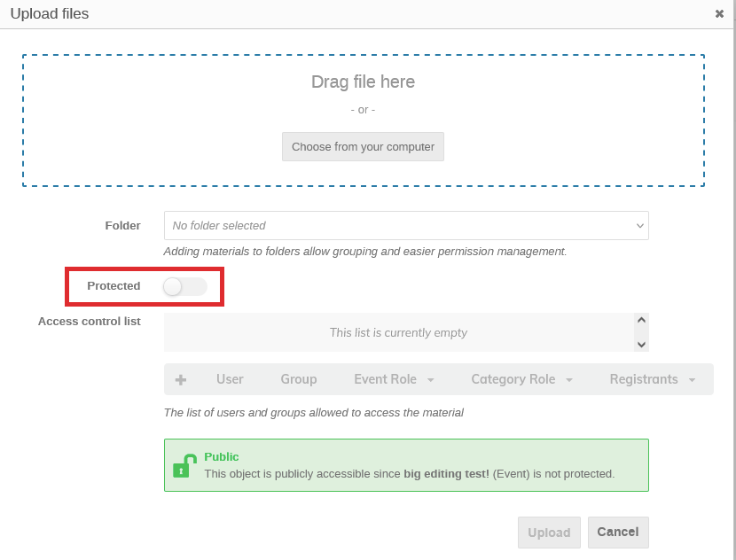Click the Upload button

(549, 533)
